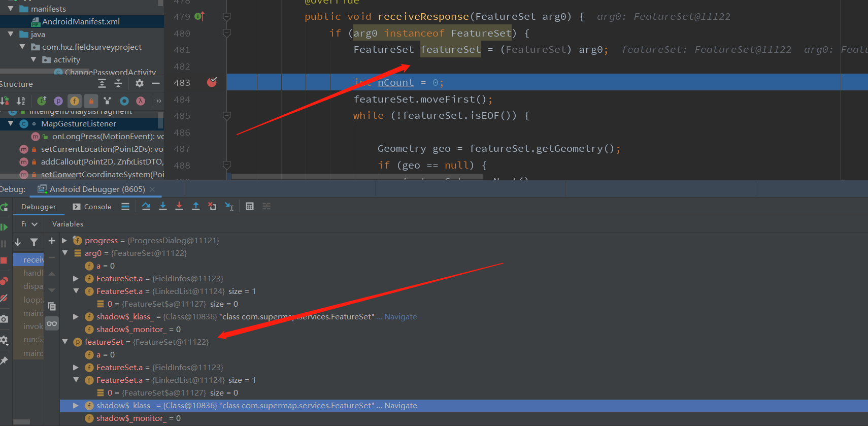Viewport: 868px width, 426px height.
Task: Select the com.hxz.fieldsurveyproject package
Action: (92, 47)
